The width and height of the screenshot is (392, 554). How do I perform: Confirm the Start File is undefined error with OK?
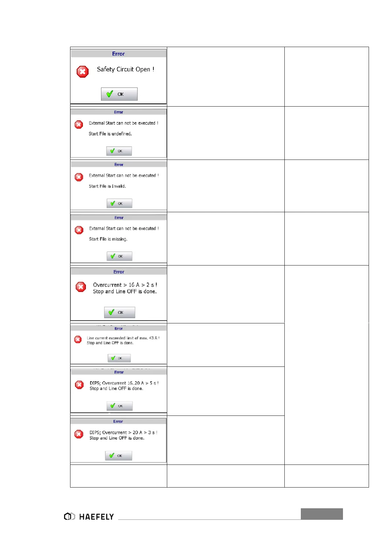pos(119,151)
